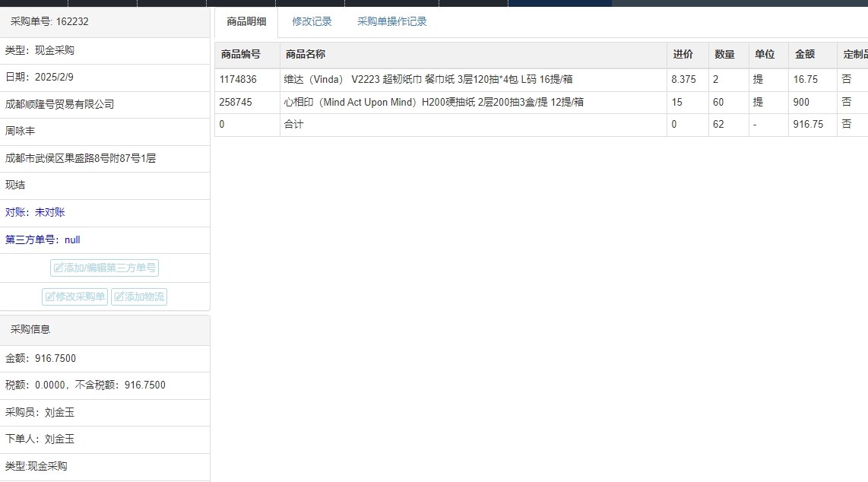Viewport: 868px width, 482px height.
Task: Switch to the 商品明细 tab
Action: tap(246, 21)
